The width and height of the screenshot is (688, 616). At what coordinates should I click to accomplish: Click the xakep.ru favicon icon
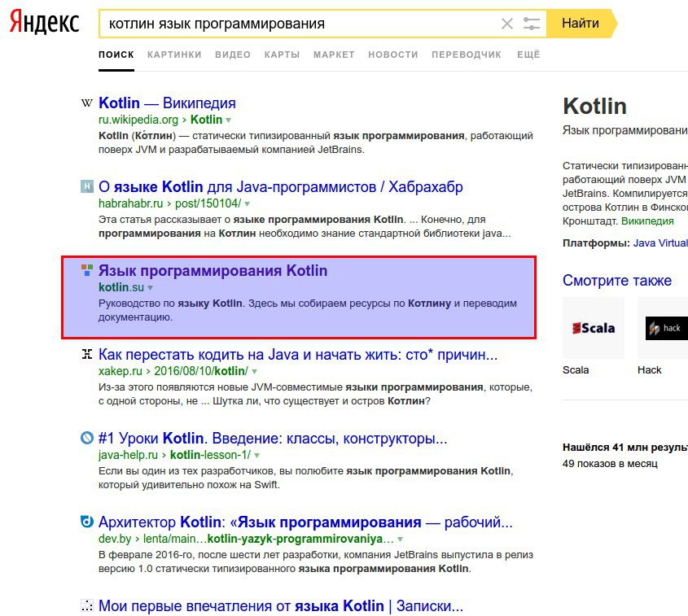tap(87, 354)
